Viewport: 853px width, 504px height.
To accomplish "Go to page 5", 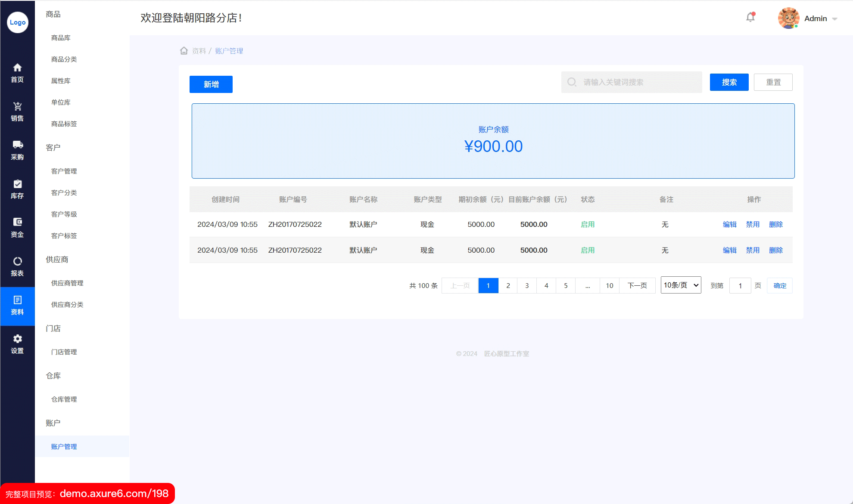I will (x=566, y=285).
